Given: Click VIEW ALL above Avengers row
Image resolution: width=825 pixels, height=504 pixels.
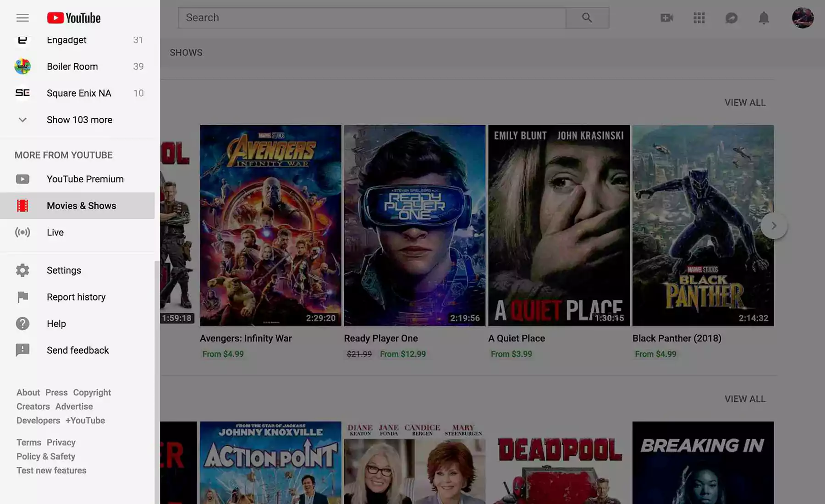Looking at the screenshot, I should [x=745, y=103].
